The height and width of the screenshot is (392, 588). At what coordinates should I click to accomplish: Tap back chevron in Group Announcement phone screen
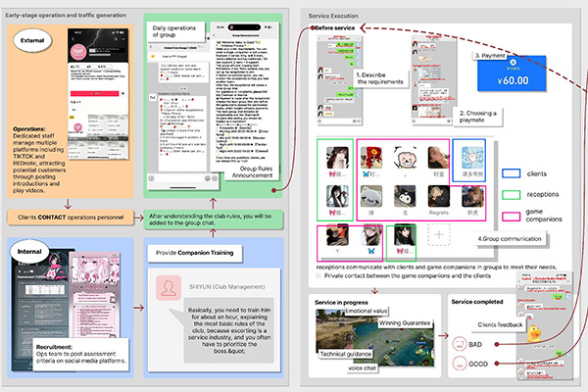[214, 35]
